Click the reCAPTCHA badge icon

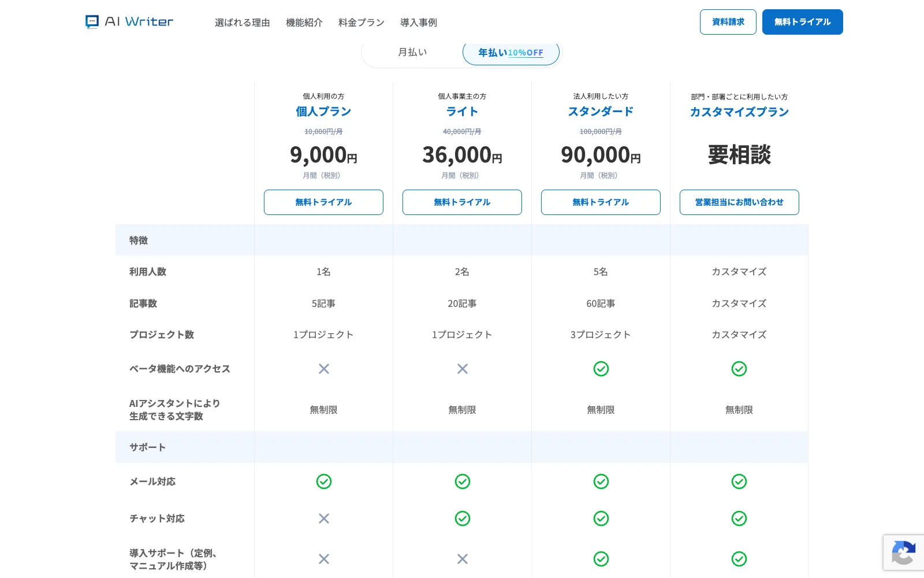pyautogui.click(x=903, y=553)
